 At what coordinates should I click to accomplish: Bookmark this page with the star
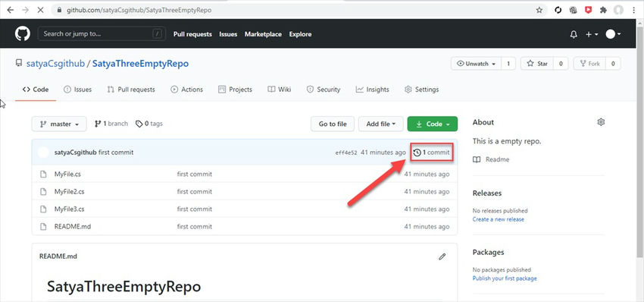click(x=539, y=11)
